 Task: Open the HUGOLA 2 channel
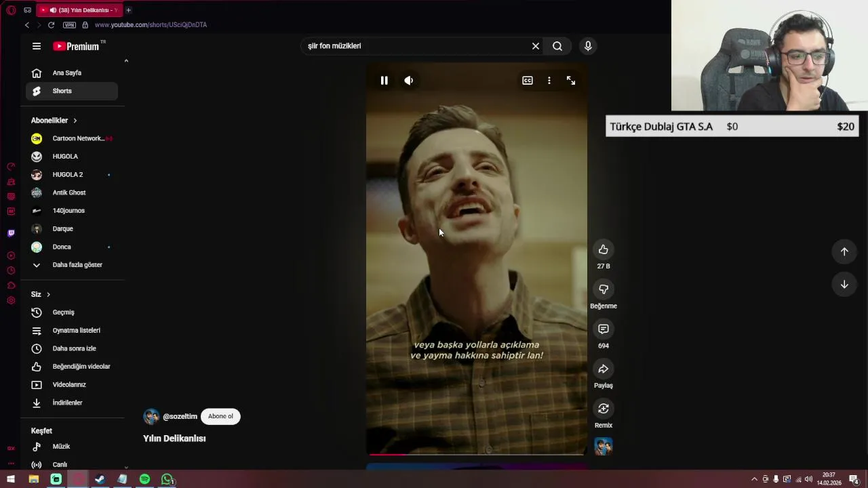(71, 174)
